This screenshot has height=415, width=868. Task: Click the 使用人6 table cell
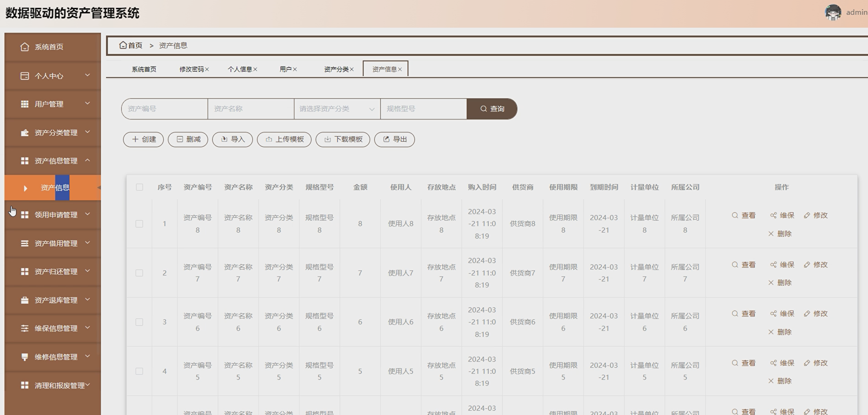click(401, 322)
